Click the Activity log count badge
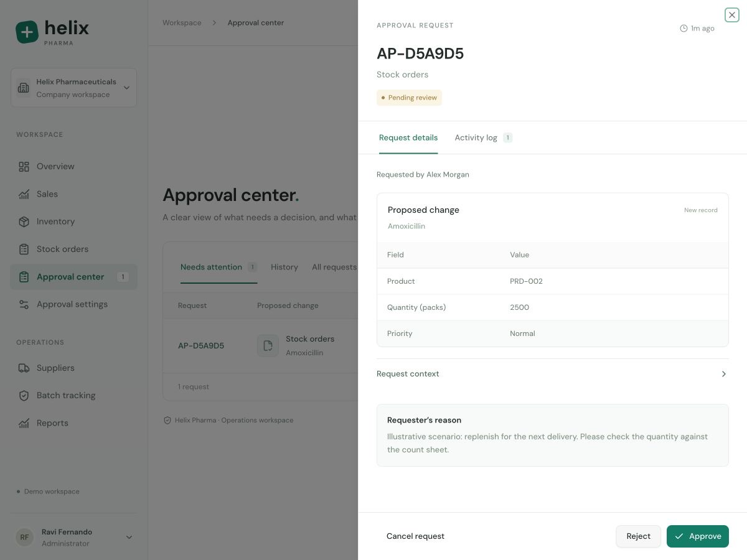 click(508, 138)
